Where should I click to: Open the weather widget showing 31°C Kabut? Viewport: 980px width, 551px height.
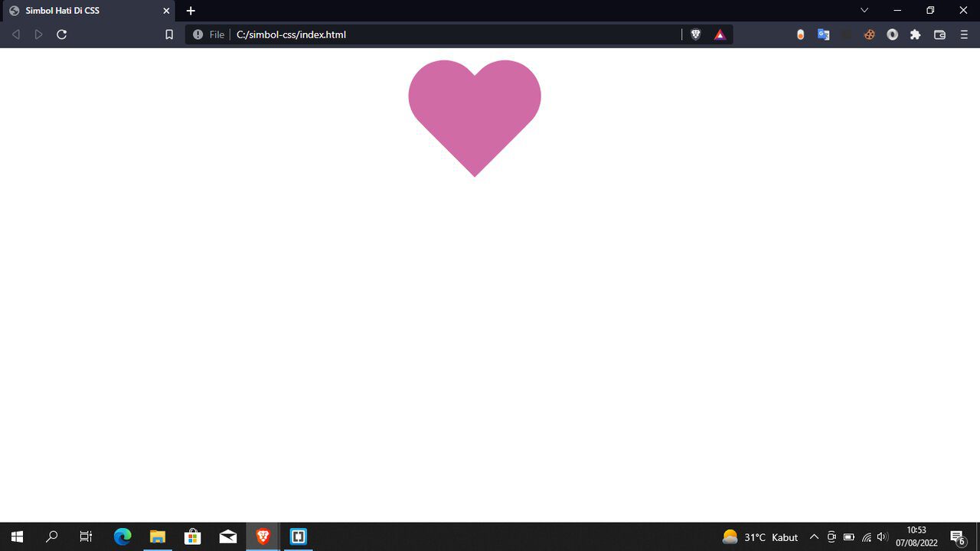click(760, 537)
